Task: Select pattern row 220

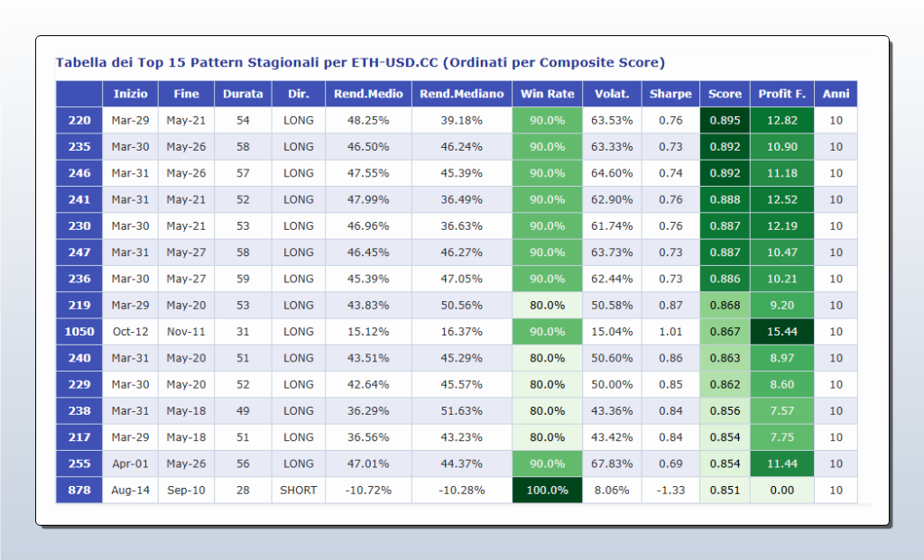Action: point(79,119)
